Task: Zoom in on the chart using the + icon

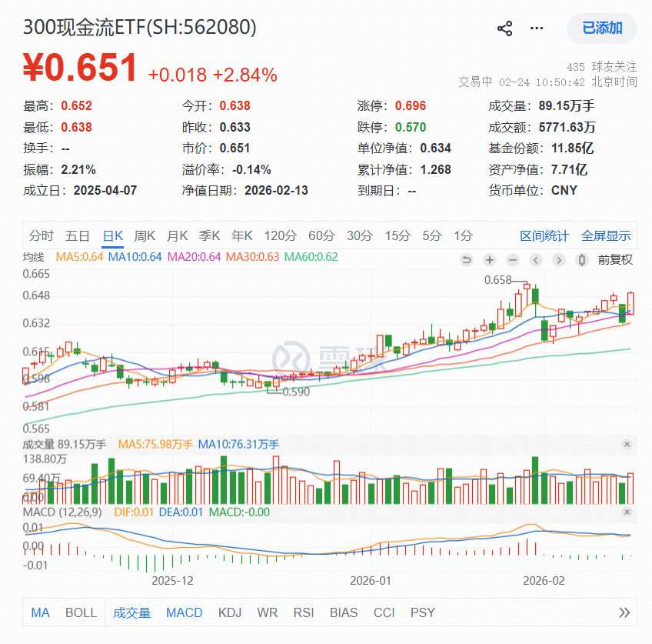Action: tap(490, 260)
